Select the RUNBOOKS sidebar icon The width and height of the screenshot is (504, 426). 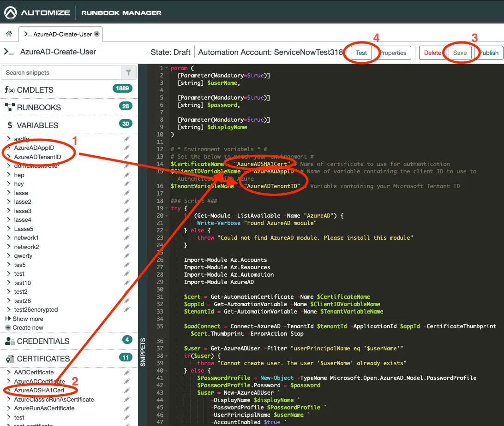(10, 107)
